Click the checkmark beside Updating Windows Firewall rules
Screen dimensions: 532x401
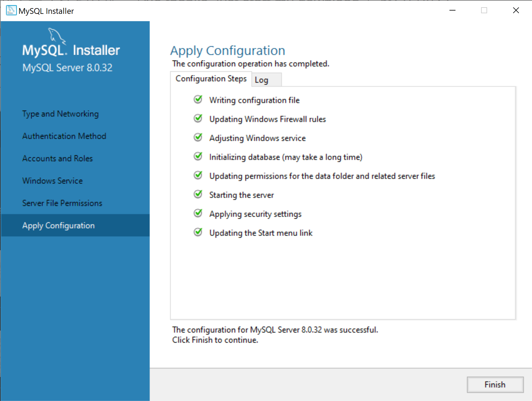[198, 118]
